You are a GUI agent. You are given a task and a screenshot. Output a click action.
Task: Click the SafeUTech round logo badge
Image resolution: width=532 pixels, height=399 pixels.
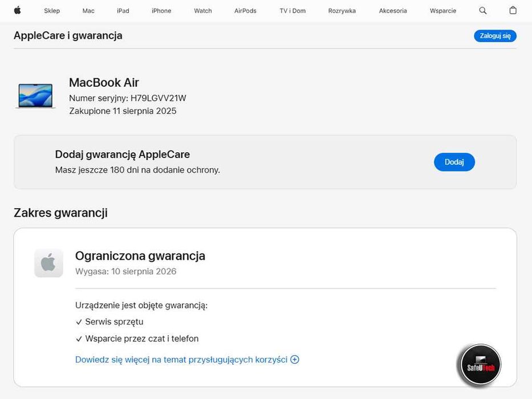pyautogui.click(x=480, y=365)
